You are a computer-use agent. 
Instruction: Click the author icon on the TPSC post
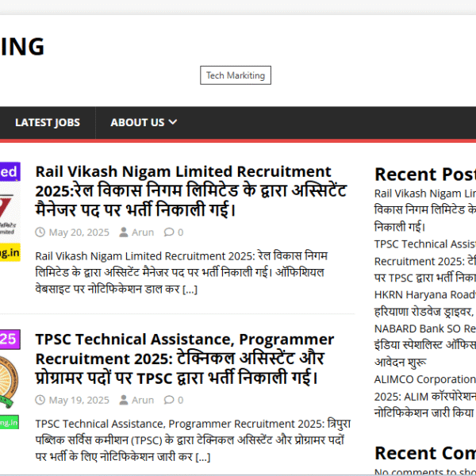pos(124,400)
